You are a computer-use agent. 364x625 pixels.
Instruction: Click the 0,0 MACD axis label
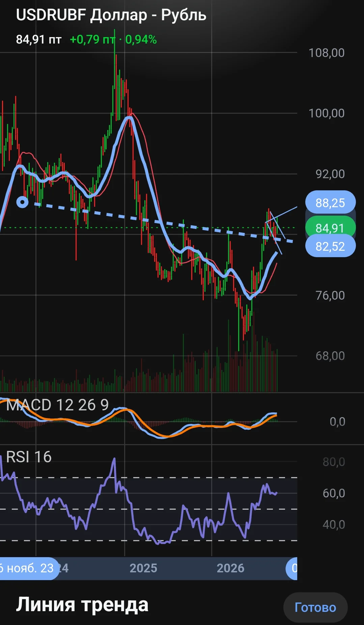(x=337, y=422)
